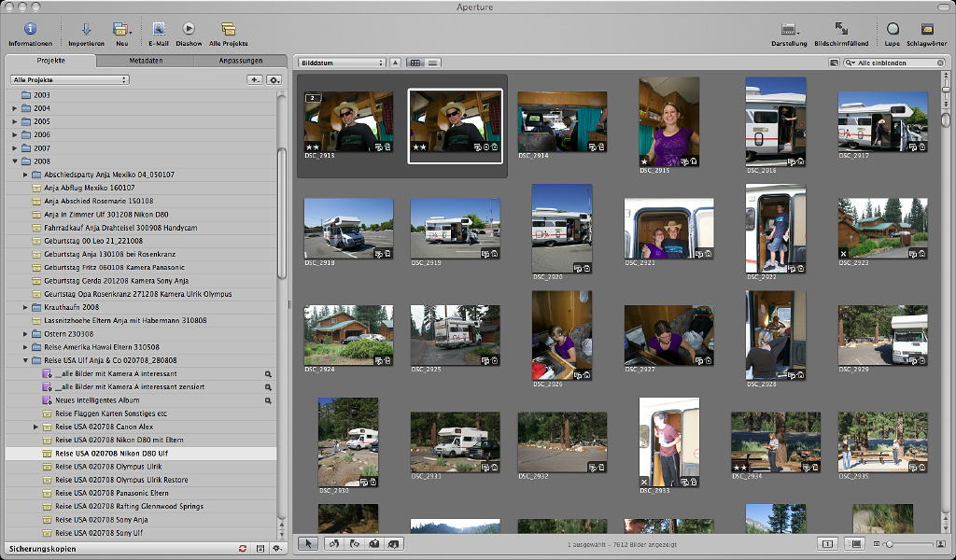Switch to list view
This screenshot has height=560, width=956.
432,63
